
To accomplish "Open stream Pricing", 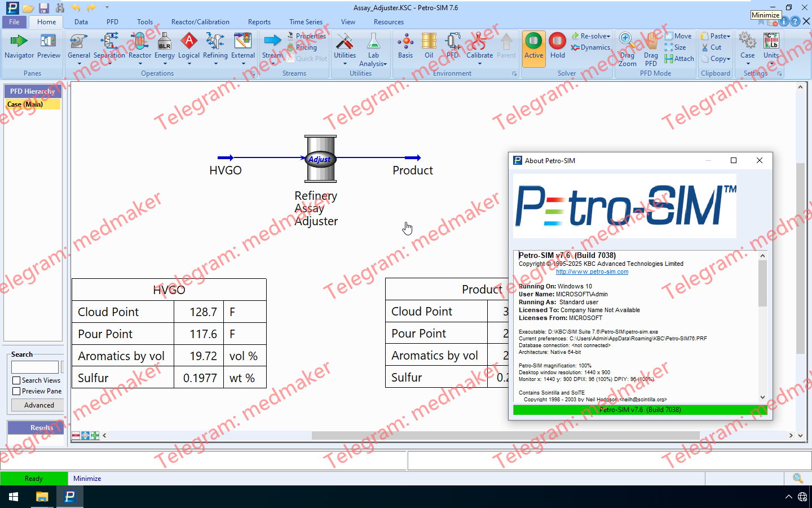I will [302, 47].
